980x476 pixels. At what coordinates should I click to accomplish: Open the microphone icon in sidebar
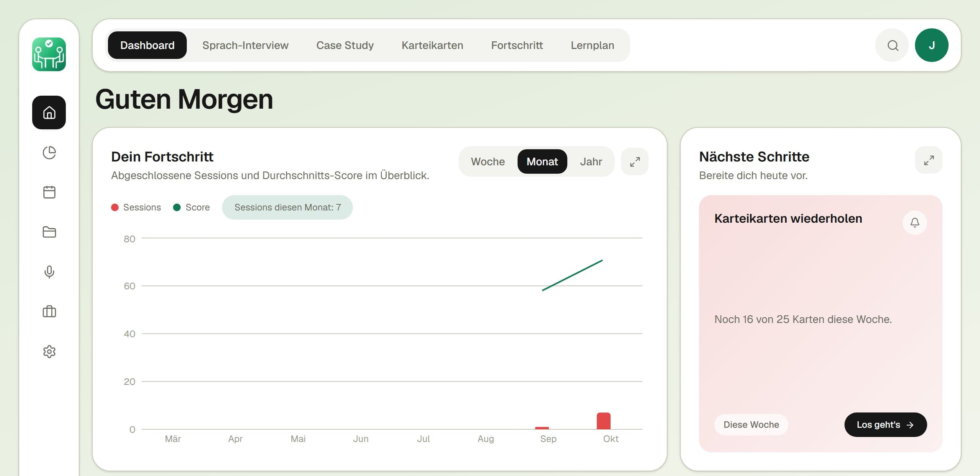49,272
